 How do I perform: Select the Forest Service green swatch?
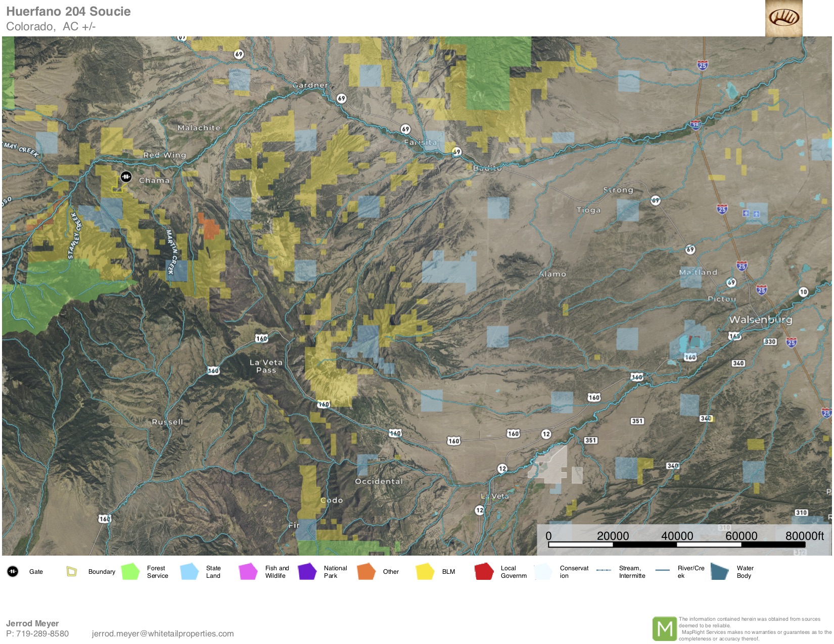(x=130, y=572)
